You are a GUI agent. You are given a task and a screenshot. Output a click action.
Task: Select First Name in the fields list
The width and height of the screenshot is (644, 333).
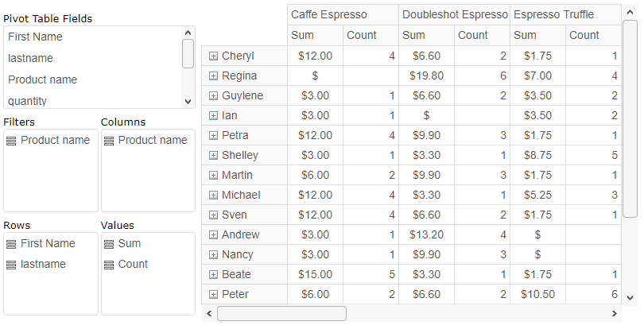35,37
